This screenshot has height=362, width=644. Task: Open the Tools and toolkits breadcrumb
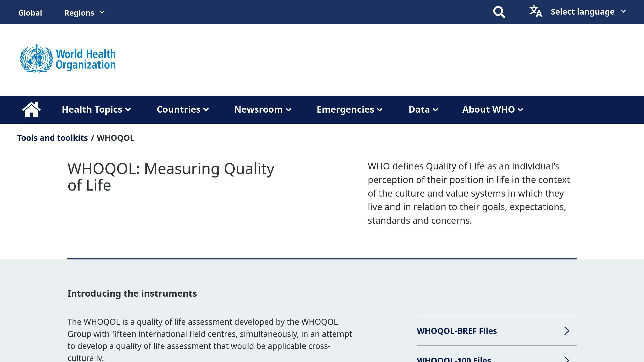(x=52, y=138)
